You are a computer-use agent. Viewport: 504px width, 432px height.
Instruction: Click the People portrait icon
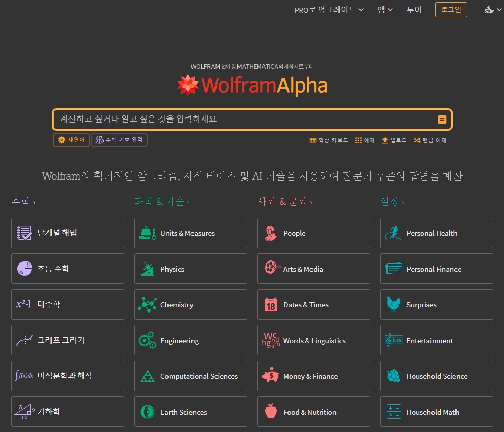(x=271, y=233)
